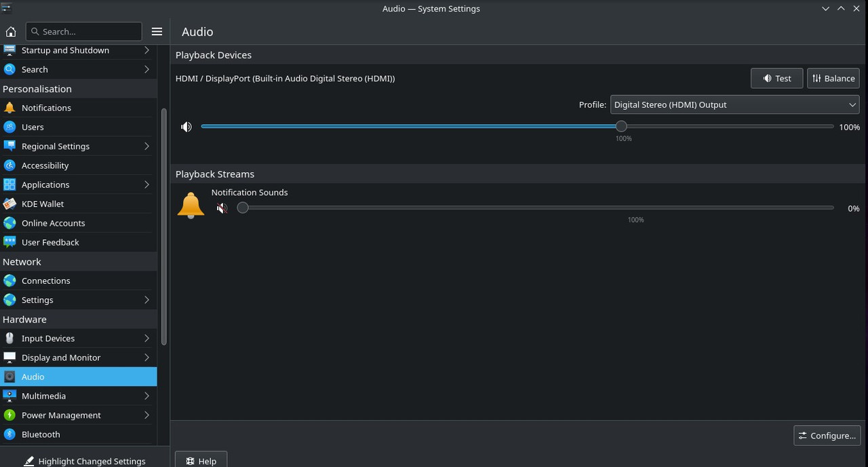Viewport: 868px width, 467px height.
Task: Expand Regional Settings chevron
Action: (146, 146)
